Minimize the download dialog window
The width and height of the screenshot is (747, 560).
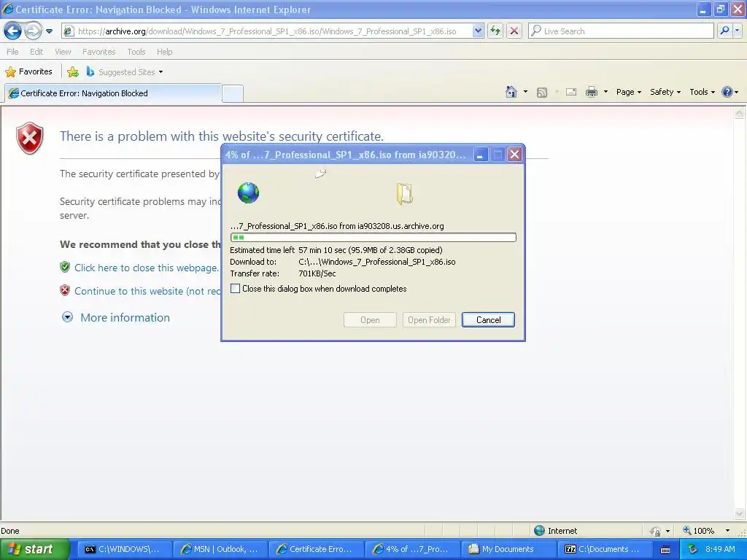(x=480, y=155)
